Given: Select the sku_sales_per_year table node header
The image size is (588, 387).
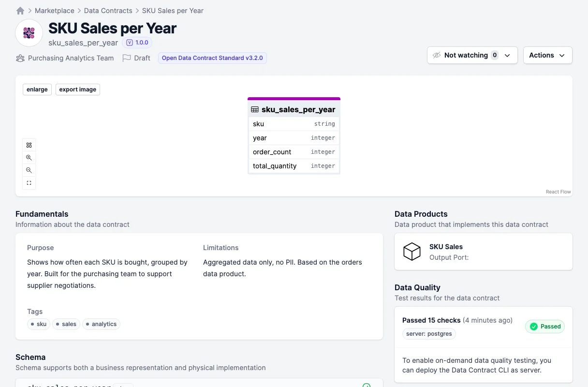Looking at the screenshot, I should click(294, 109).
